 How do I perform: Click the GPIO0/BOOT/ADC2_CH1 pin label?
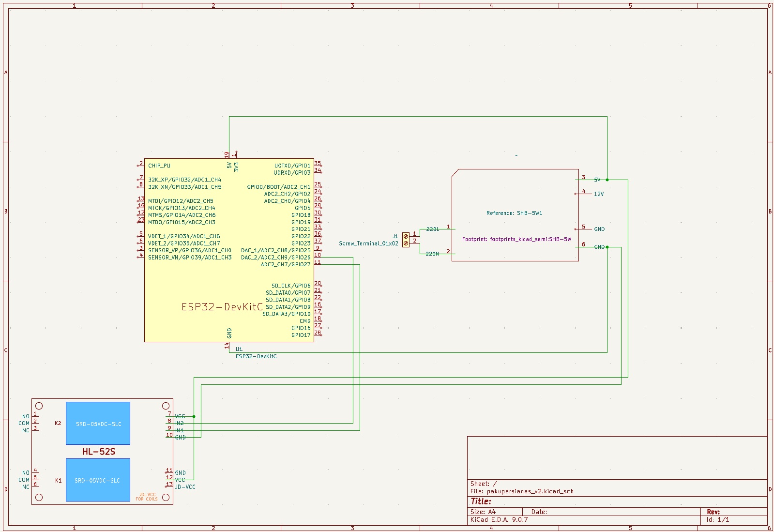click(x=279, y=187)
